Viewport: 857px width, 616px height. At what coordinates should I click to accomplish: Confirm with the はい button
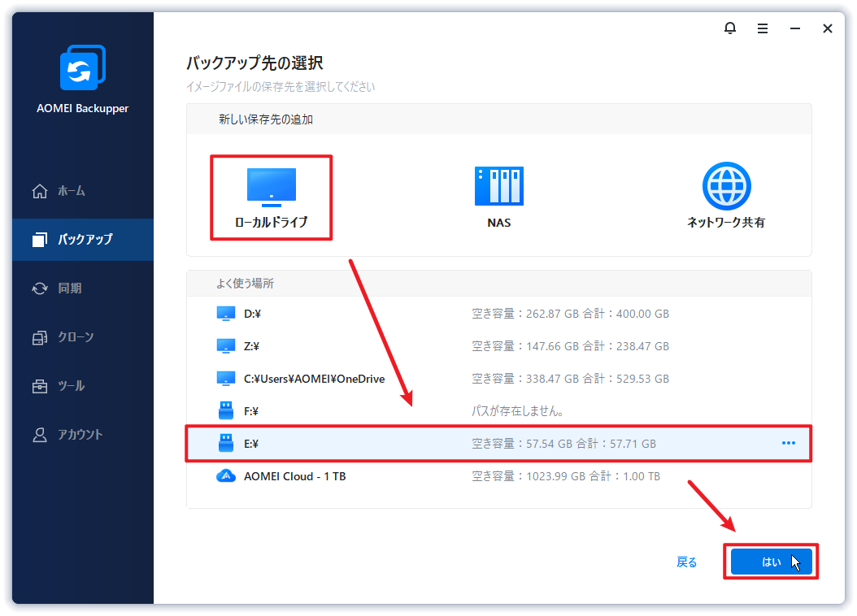click(x=771, y=562)
